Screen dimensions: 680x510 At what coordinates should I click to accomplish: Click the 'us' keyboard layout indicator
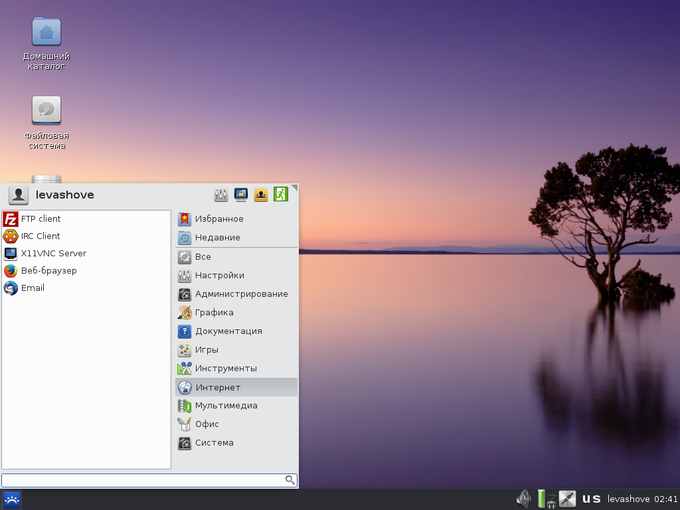(x=591, y=499)
